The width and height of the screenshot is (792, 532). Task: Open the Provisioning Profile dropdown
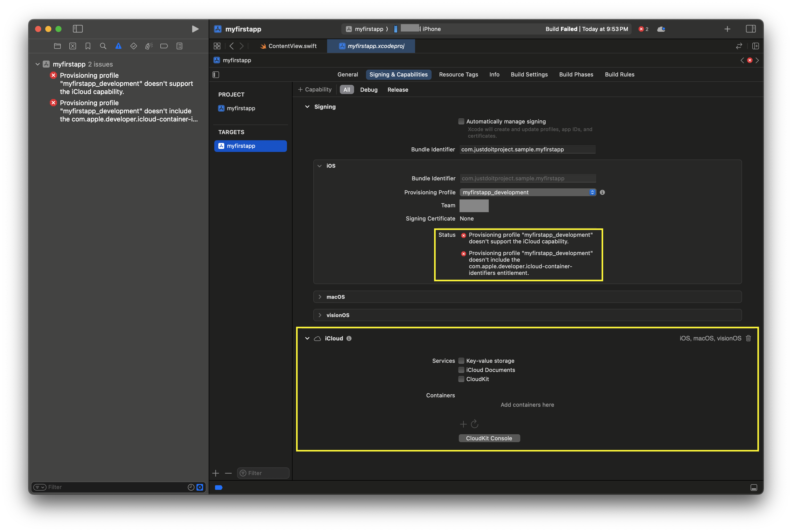click(x=527, y=192)
